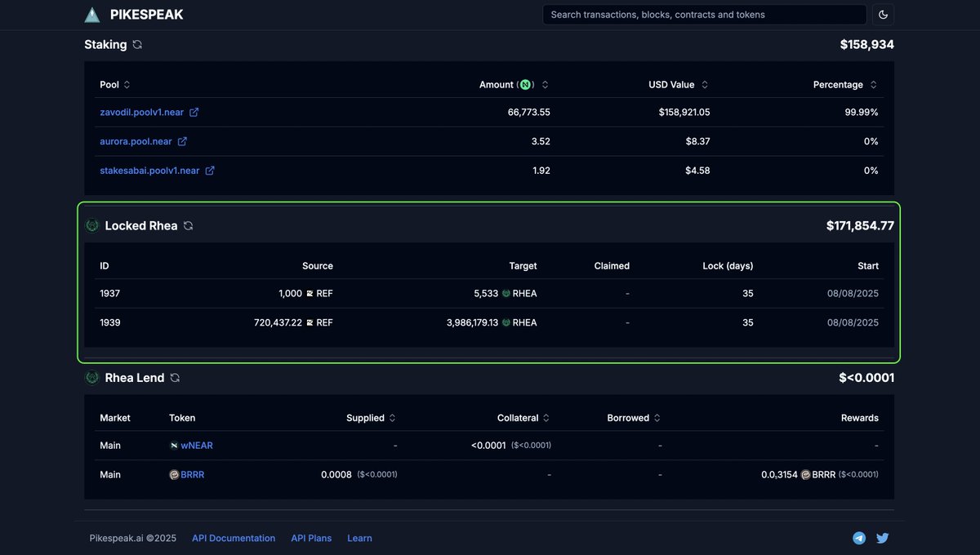
Task: Click the wNEAR token icon
Action: coord(173,445)
